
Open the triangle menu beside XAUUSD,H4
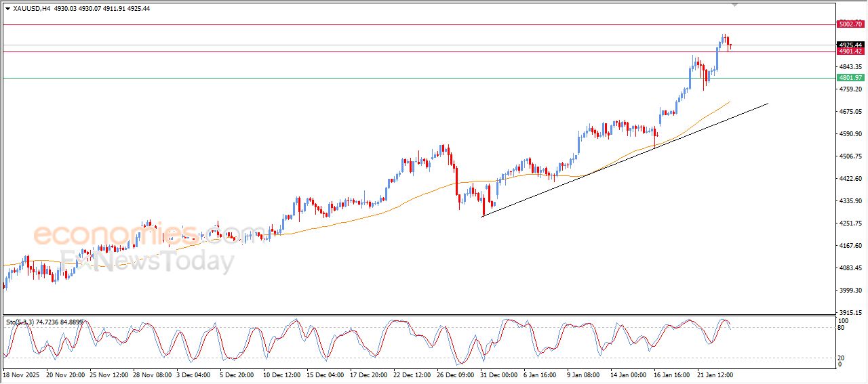pos(7,8)
